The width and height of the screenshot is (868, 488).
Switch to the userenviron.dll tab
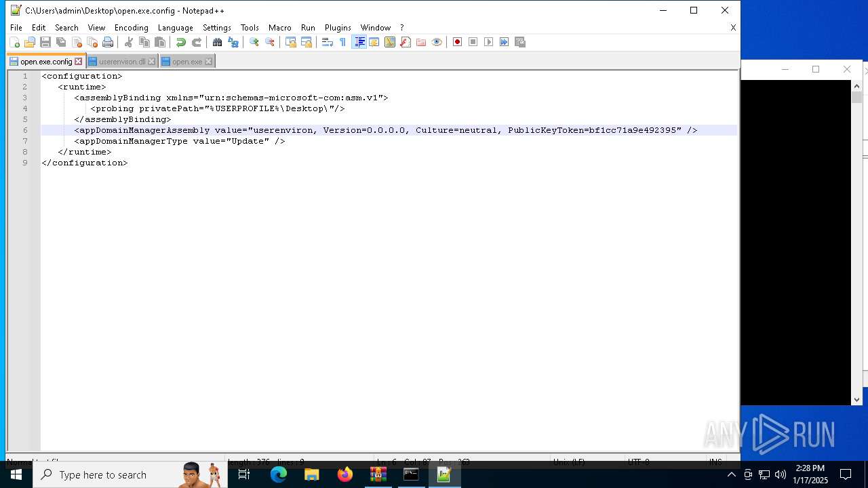(122, 62)
